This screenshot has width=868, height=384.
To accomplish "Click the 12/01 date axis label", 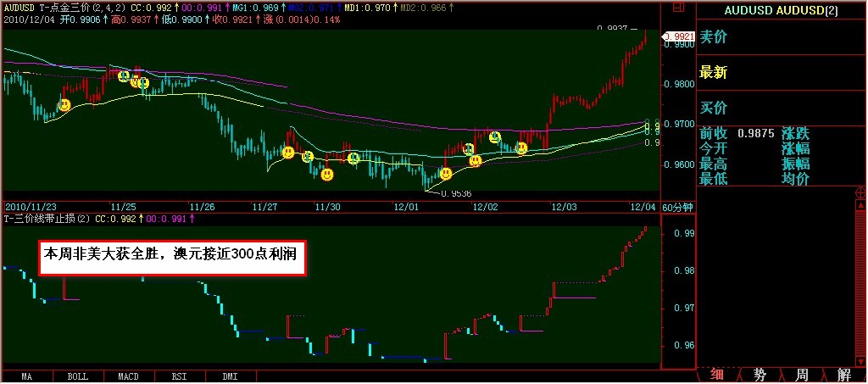I will click(x=406, y=207).
